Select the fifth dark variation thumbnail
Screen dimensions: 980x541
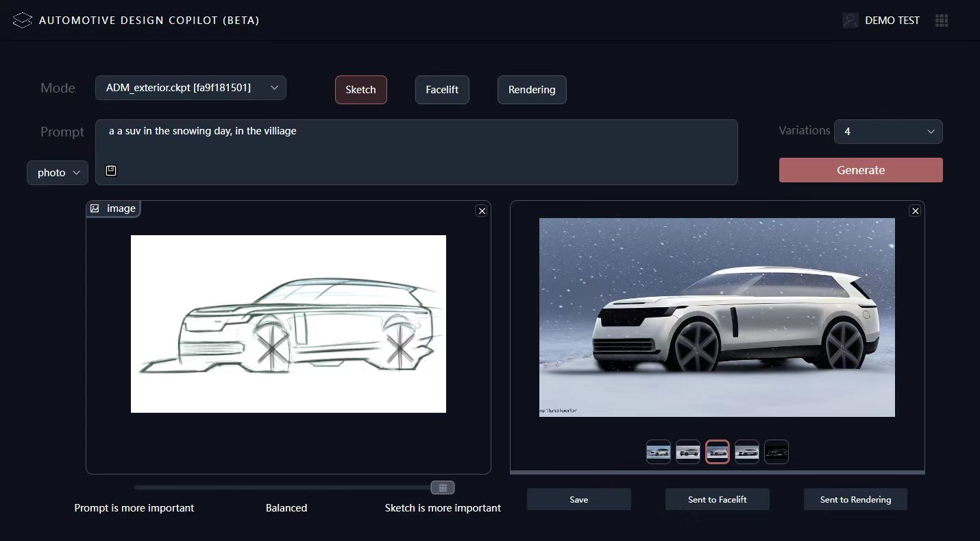click(776, 452)
